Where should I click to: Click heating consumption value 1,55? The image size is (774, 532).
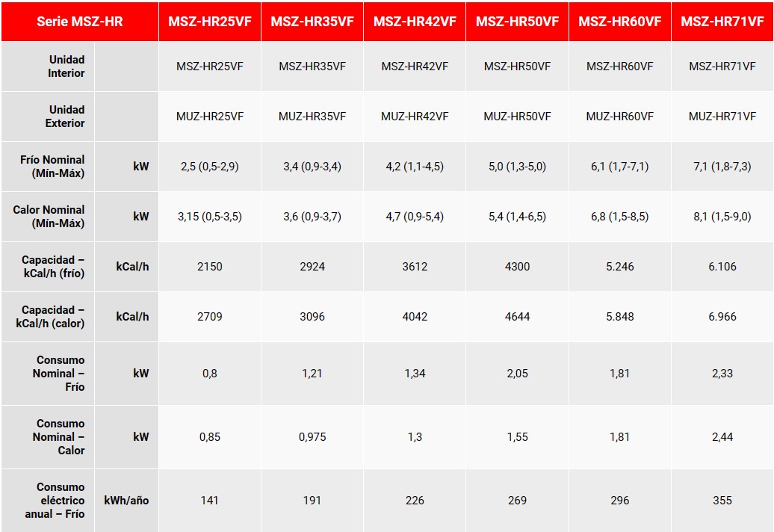[x=517, y=437]
